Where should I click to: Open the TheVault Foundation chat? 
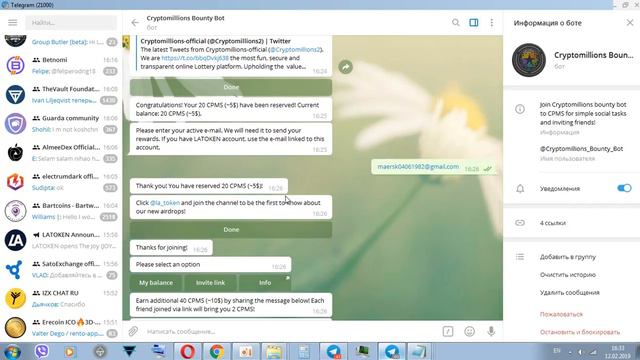[x=61, y=94]
